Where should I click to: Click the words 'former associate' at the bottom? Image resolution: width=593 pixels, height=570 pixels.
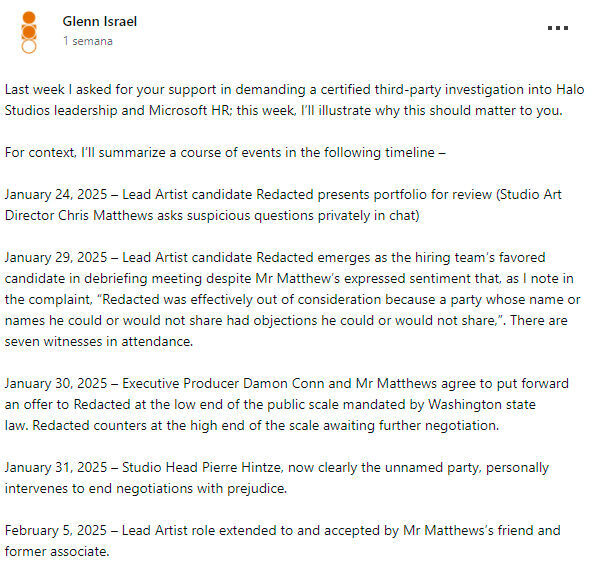(x=56, y=551)
